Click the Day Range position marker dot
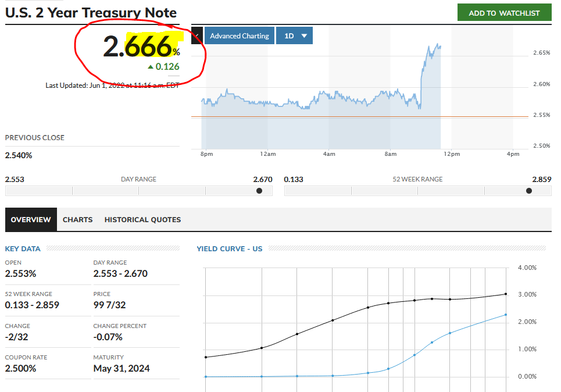This screenshot has height=392, width=561. pos(259,191)
